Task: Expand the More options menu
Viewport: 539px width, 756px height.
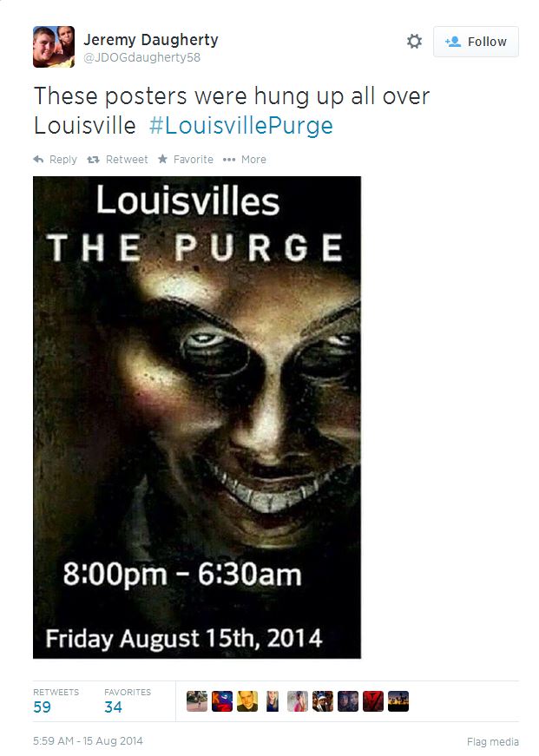Action: (245, 159)
